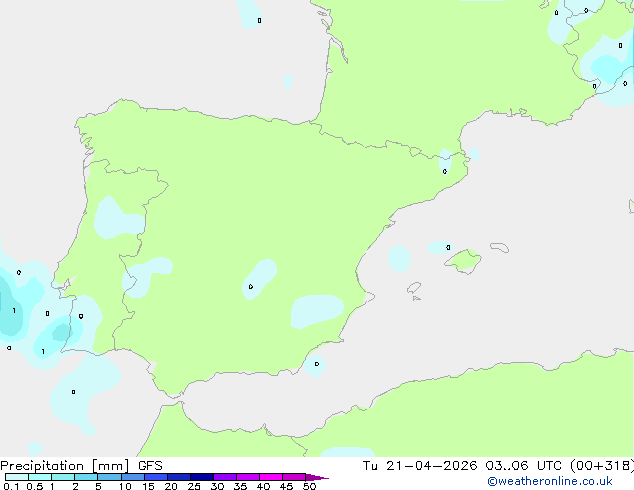The width and height of the screenshot is (634, 490).
Task: Pick the purple swatch between 30 and 35
Action: (225, 477)
